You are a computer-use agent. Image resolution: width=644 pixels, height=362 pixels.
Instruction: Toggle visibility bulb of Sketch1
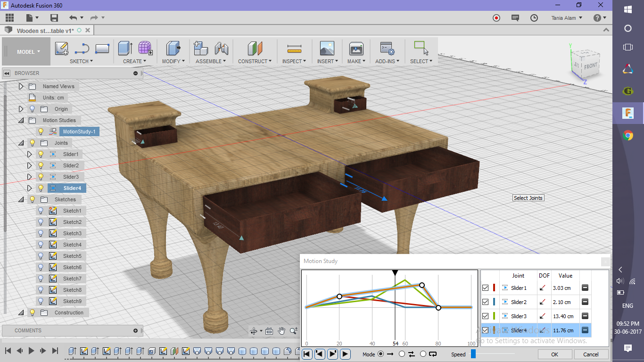coord(41,211)
